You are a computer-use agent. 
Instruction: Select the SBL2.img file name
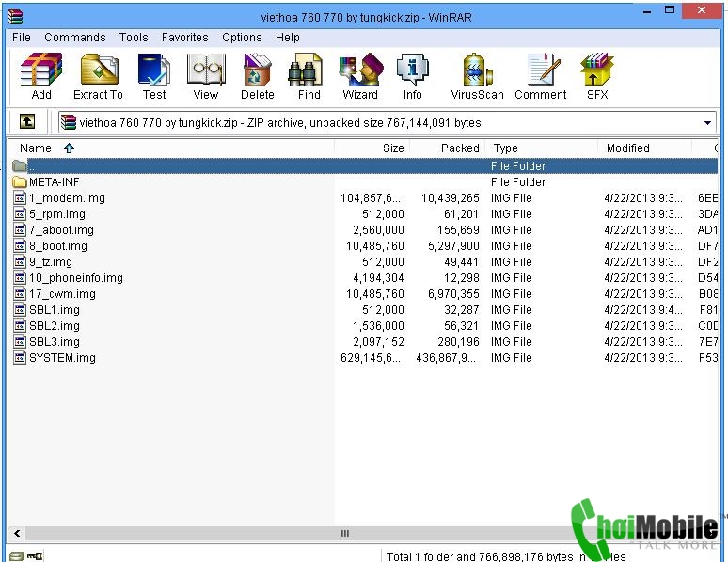(x=55, y=326)
